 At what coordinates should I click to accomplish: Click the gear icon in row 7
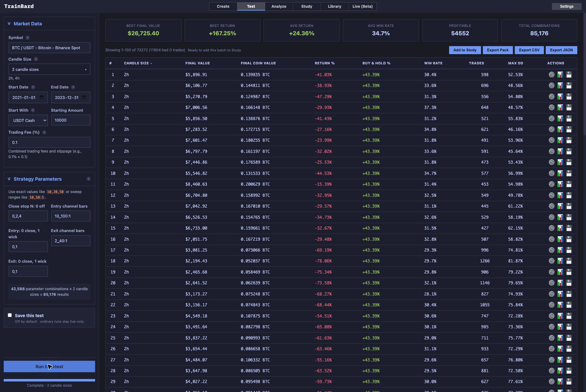(551, 140)
